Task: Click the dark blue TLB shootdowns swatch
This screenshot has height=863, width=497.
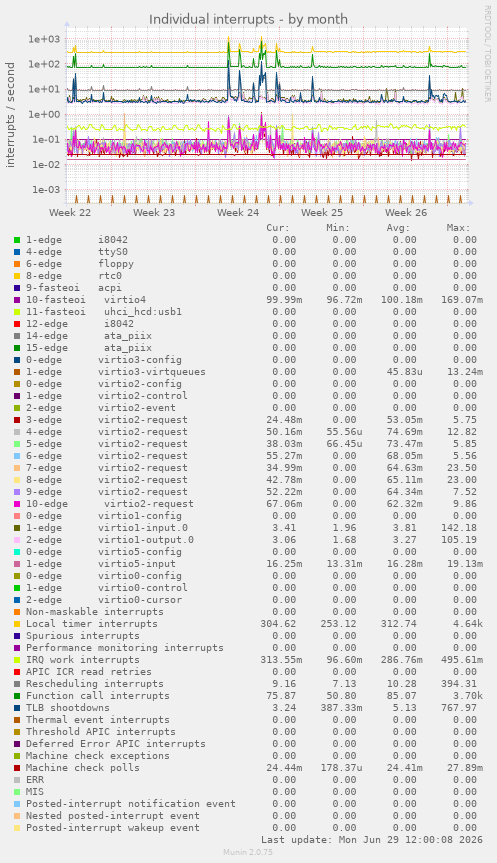Action: click(17, 708)
